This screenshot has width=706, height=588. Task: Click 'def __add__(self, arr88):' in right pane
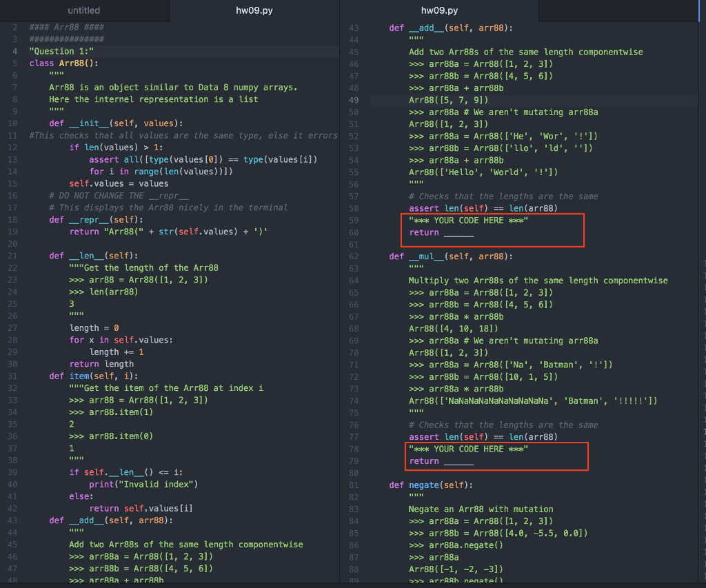coord(451,28)
